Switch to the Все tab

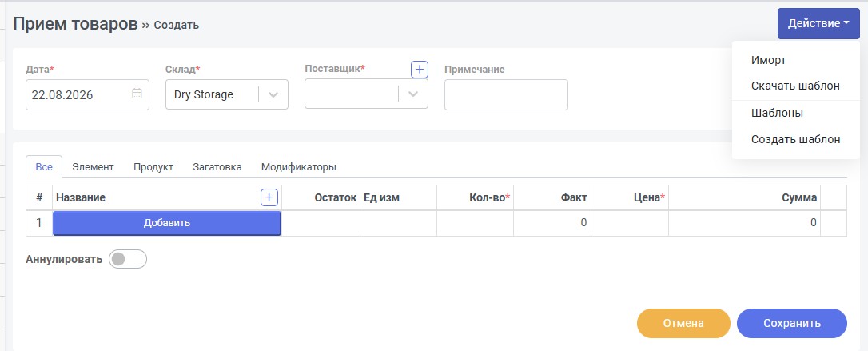coord(44,166)
